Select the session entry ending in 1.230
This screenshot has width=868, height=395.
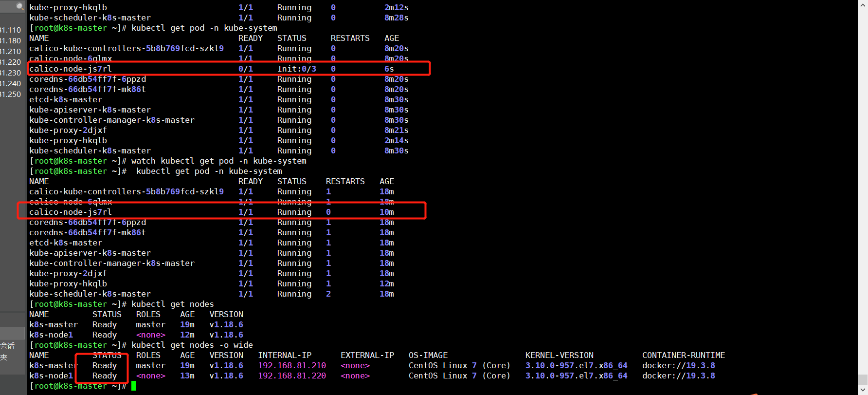pos(11,73)
